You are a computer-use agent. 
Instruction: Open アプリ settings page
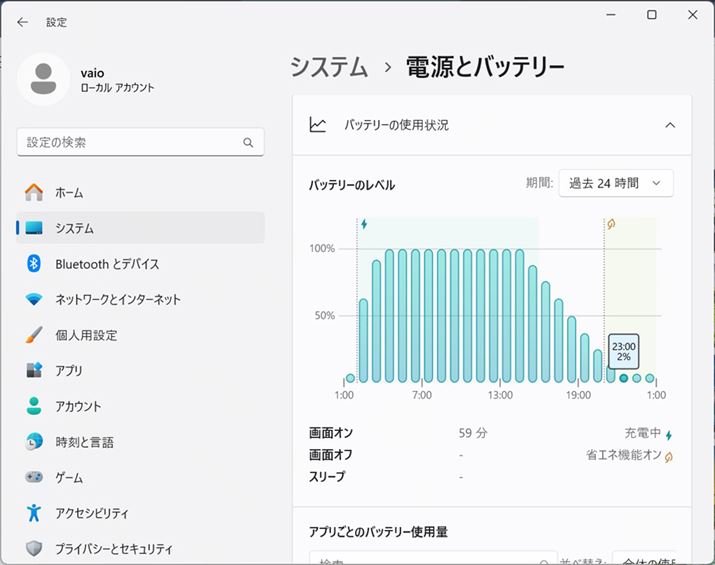tap(69, 371)
